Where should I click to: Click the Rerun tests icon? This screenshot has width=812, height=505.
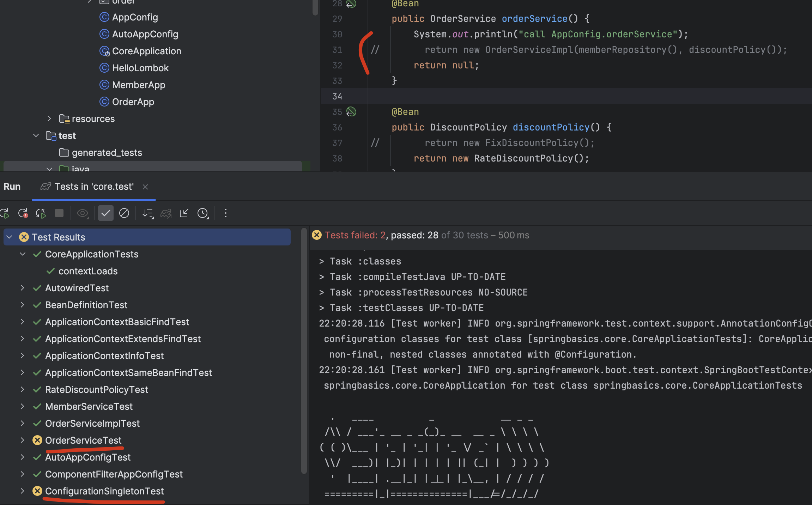(x=5, y=213)
